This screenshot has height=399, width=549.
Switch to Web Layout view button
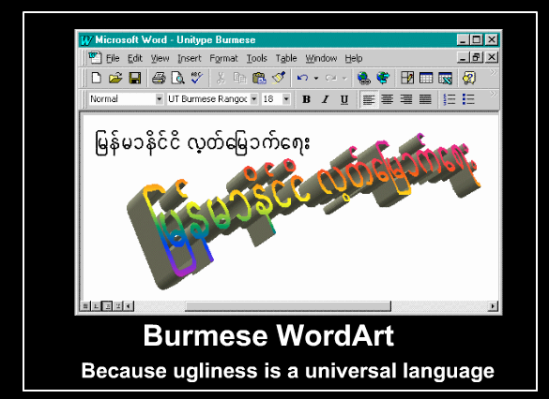click(96, 306)
